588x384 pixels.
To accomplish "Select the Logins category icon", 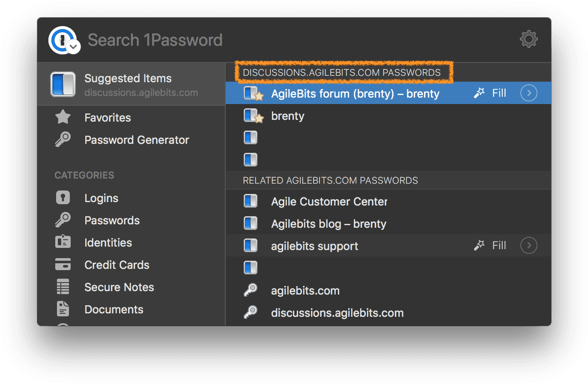I will click(x=63, y=198).
